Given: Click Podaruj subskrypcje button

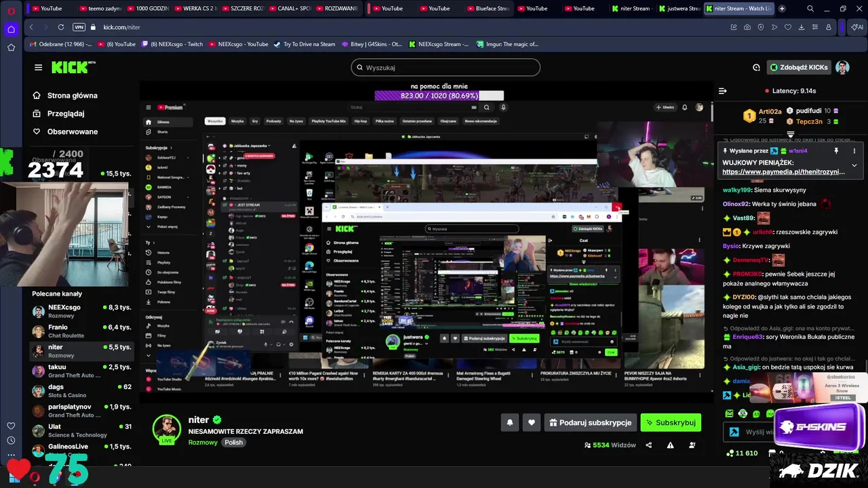Looking at the screenshot, I should click(590, 422).
